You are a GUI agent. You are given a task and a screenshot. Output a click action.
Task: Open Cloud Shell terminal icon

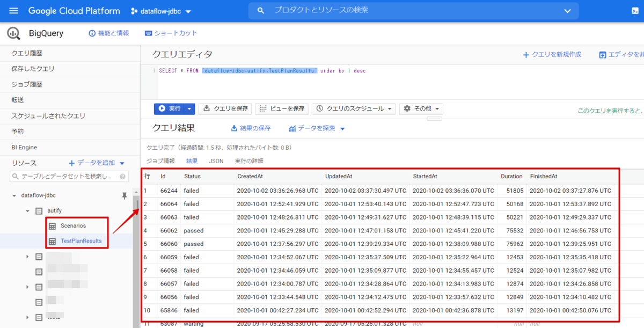click(635, 11)
